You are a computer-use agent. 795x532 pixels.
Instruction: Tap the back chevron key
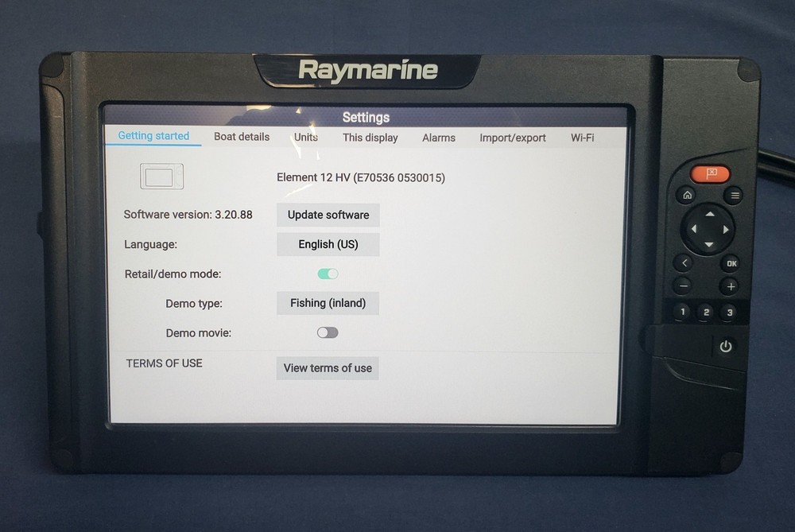coord(684,262)
